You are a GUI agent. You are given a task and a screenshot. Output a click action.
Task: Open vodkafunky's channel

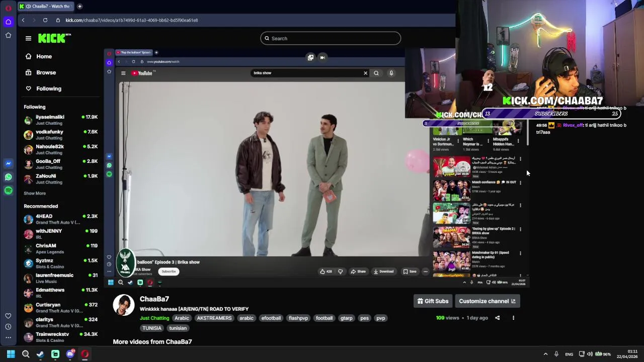[x=60, y=135]
